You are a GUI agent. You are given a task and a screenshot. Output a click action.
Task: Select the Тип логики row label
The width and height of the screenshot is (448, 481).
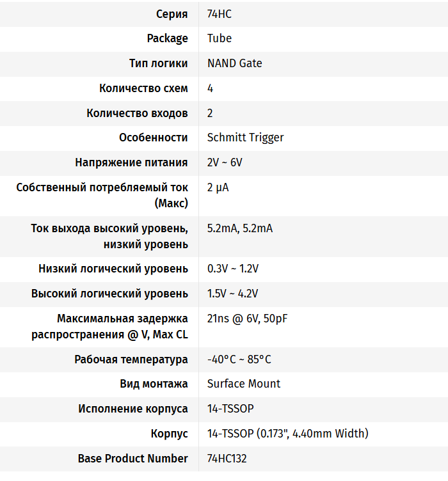pyautogui.click(x=158, y=63)
